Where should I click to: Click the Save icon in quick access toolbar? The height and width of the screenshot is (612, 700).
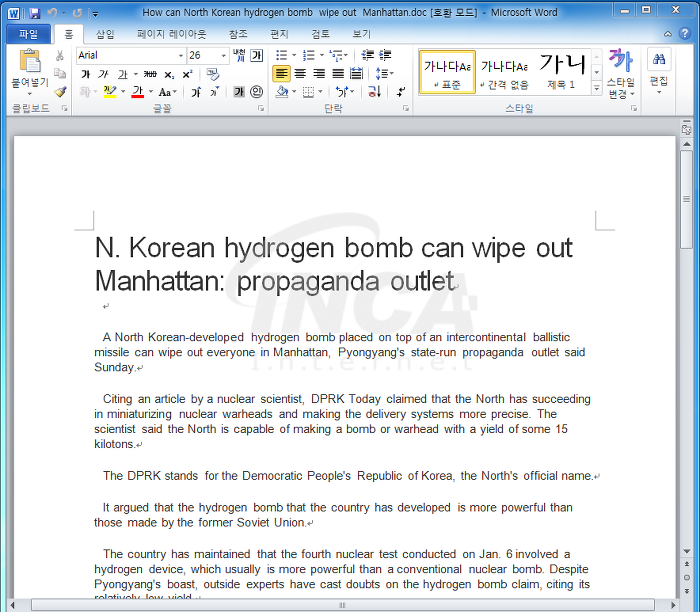coord(35,13)
